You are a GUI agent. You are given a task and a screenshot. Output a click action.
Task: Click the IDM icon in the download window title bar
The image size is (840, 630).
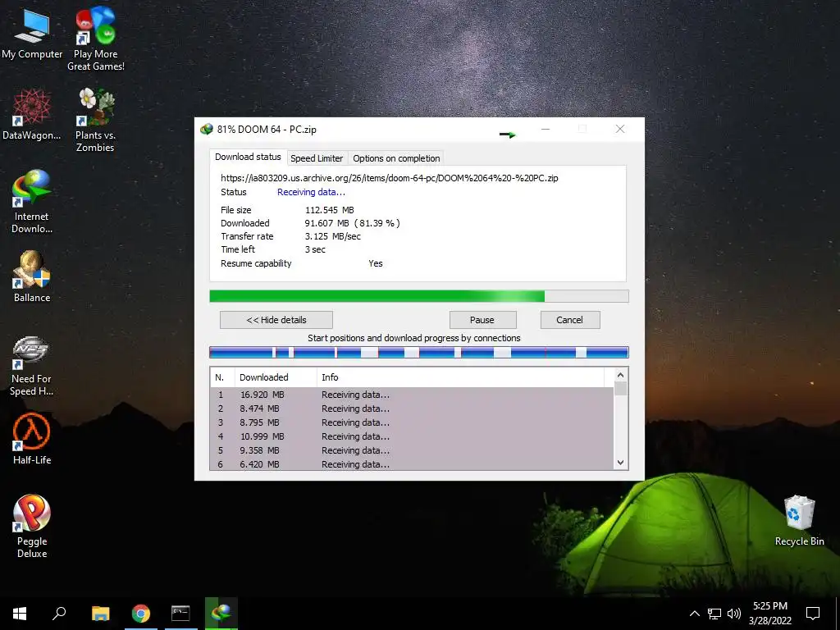pos(206,129)
